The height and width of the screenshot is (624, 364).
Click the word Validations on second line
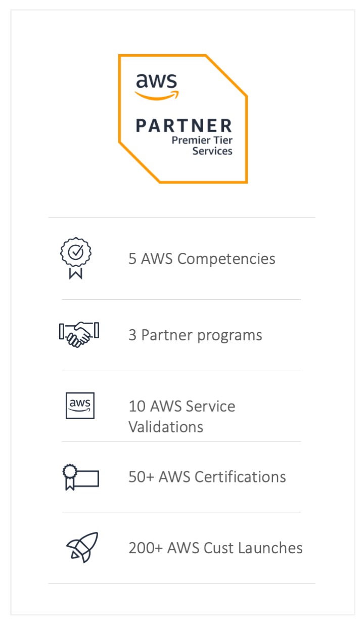[166, 427]
